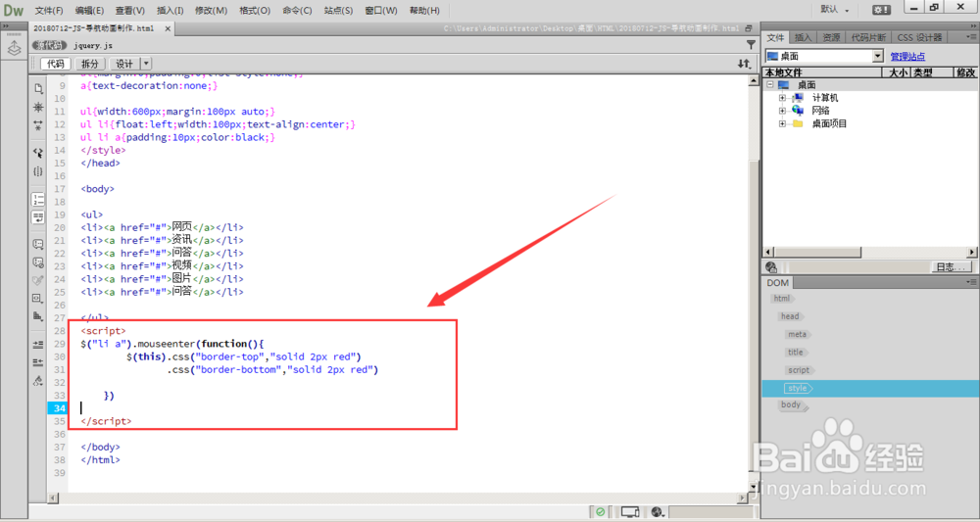Click device preview icon in status bar

(x=630, y=512)
